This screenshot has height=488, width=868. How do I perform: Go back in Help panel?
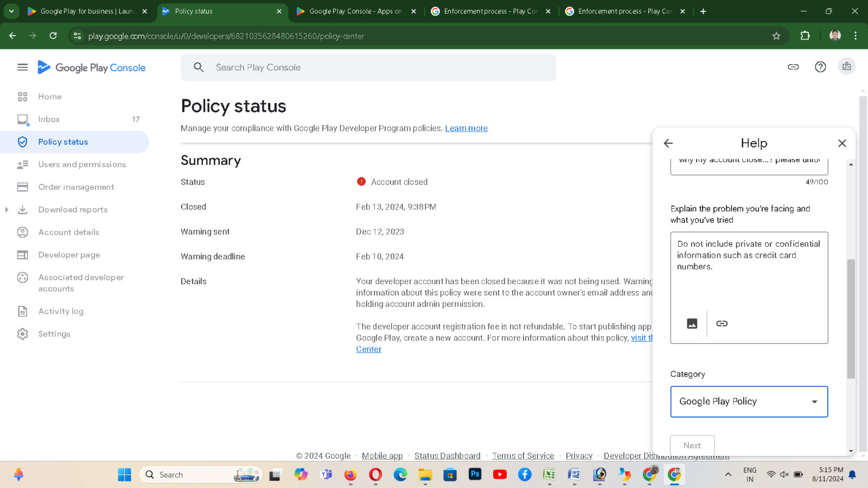click(668, 143)
